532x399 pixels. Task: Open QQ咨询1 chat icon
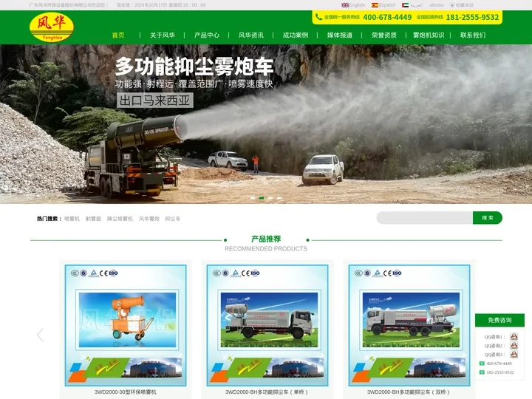click(x=514, y=337)
